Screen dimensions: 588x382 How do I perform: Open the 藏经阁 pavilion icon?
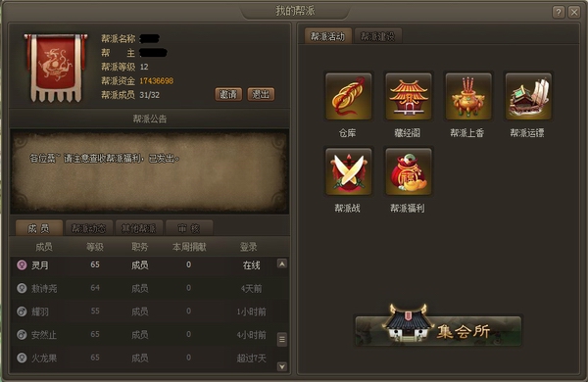click(x=409, y=96)
